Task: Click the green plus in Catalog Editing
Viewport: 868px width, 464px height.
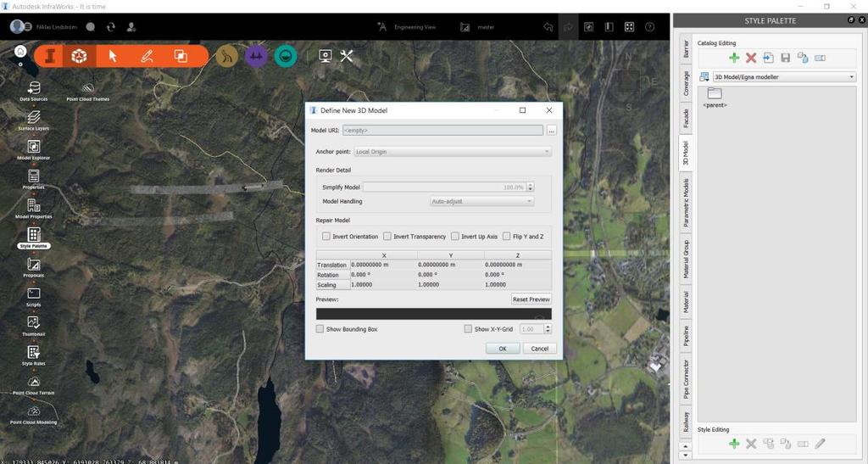Action: point(734,58)
